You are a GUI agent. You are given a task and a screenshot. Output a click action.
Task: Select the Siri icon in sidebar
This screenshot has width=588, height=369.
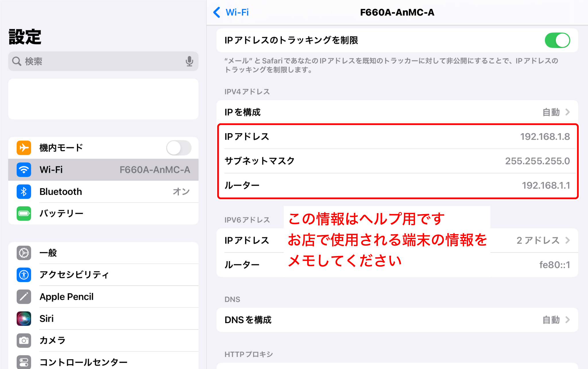pos(24,318)
